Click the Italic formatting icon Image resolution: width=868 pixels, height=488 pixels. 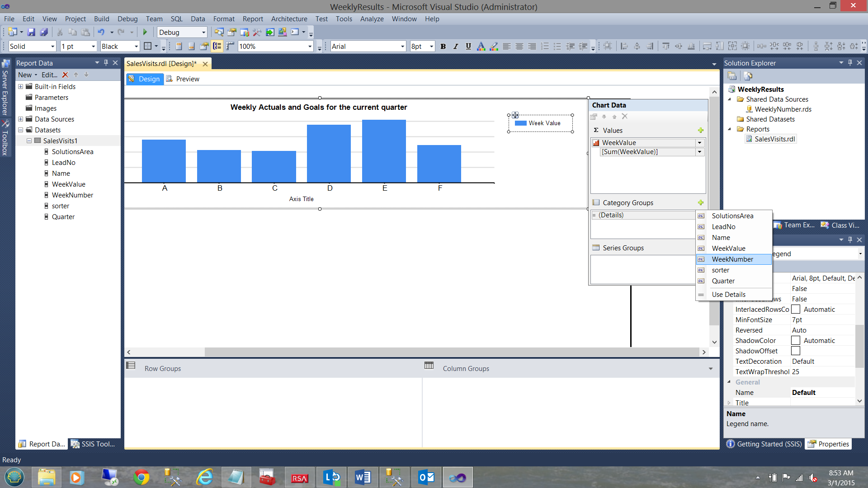click(x=456, y=46)
